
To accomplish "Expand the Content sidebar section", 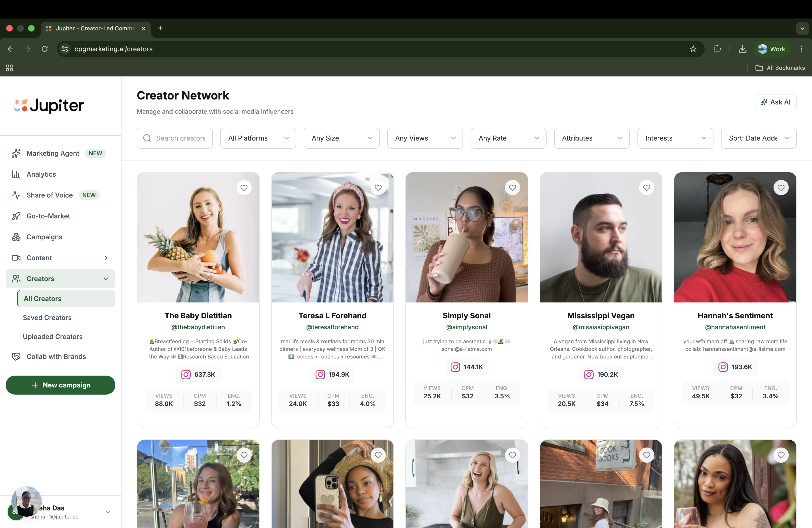I will (106, 258).
